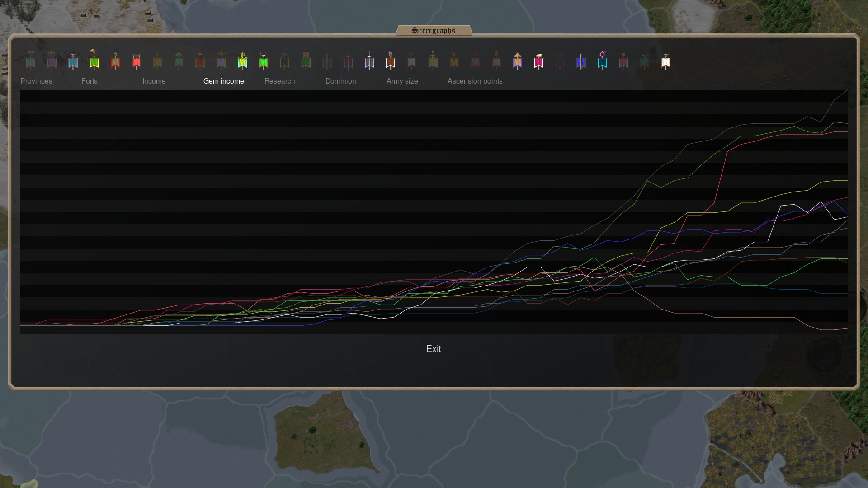Show the Research graph tab
Image resolution: width=868 pixels, height=488 pixels.
point(280,81)
